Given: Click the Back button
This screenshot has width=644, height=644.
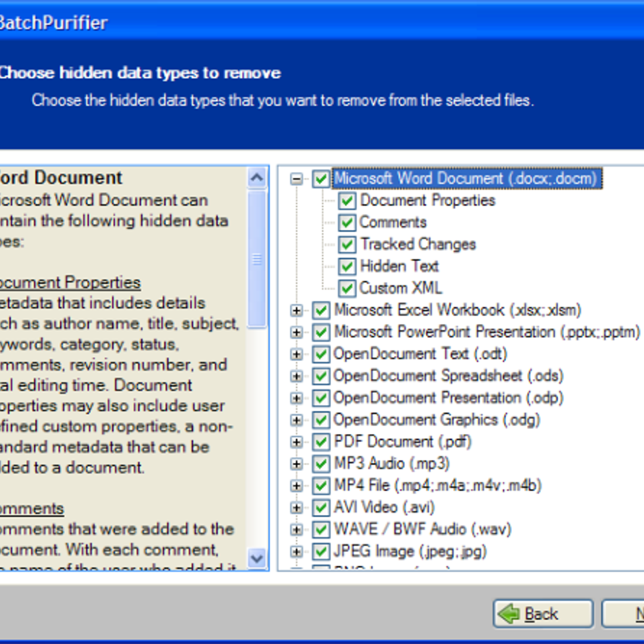Looking at the screenshot, I should [543, 614].
